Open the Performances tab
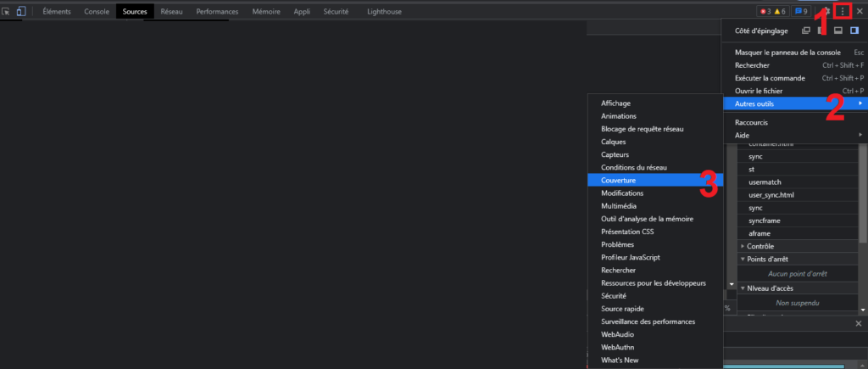This screenshot has height=369, width=868. 217,11
